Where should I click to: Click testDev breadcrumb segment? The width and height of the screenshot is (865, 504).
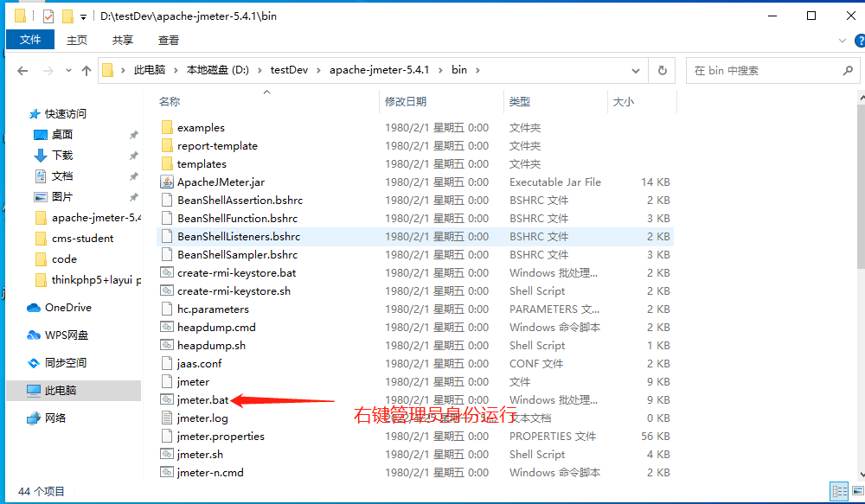[289, 70]
